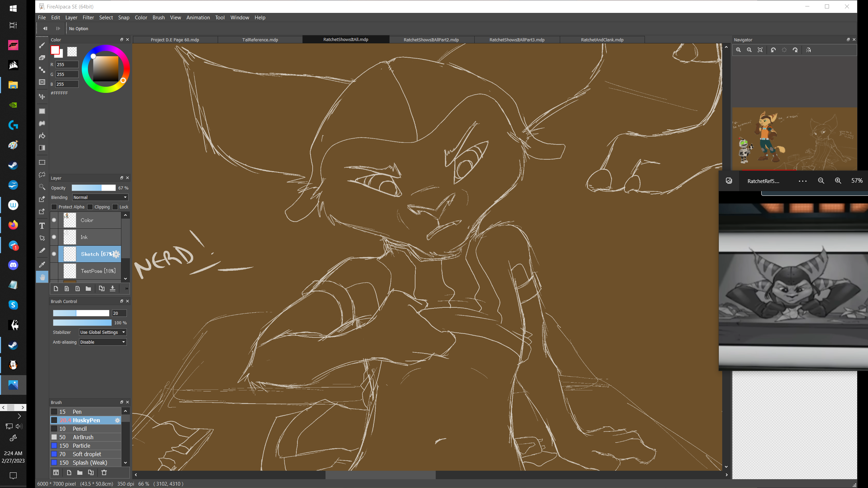Click the transparent color swatch
The height and width of the screenshot is (488, 868).
72,52
